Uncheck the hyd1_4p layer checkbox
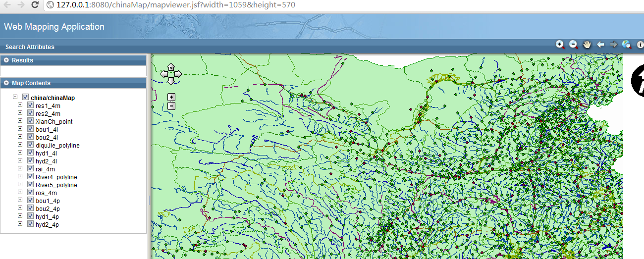The width and height of the screenshot is (644, 259). pos(30,216)
